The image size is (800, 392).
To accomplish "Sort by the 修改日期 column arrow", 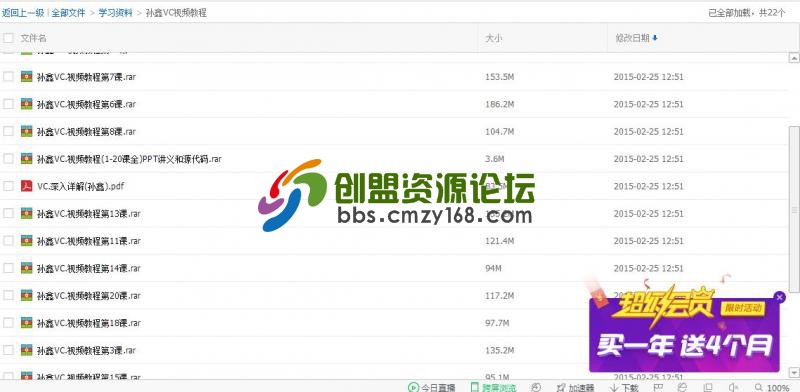I will (x=655, y=38).
